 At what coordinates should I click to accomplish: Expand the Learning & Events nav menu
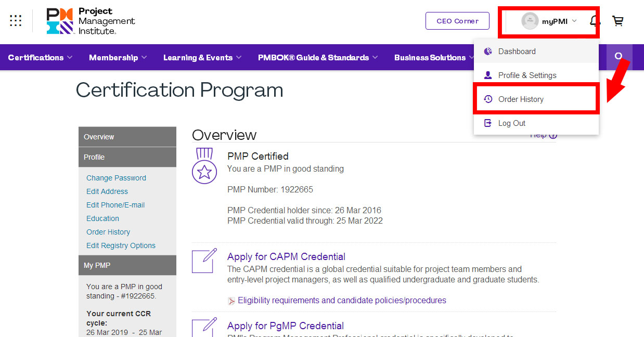tap(202, 58)
